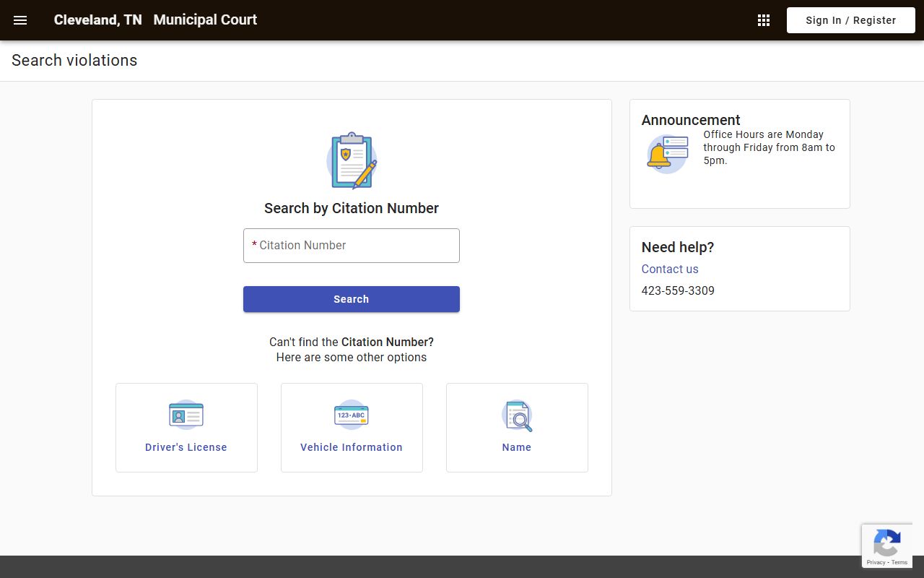The width and height of the screenshot is (924, 578).
Task: Open the hamburger navigation menu
Action: (20, 20)
